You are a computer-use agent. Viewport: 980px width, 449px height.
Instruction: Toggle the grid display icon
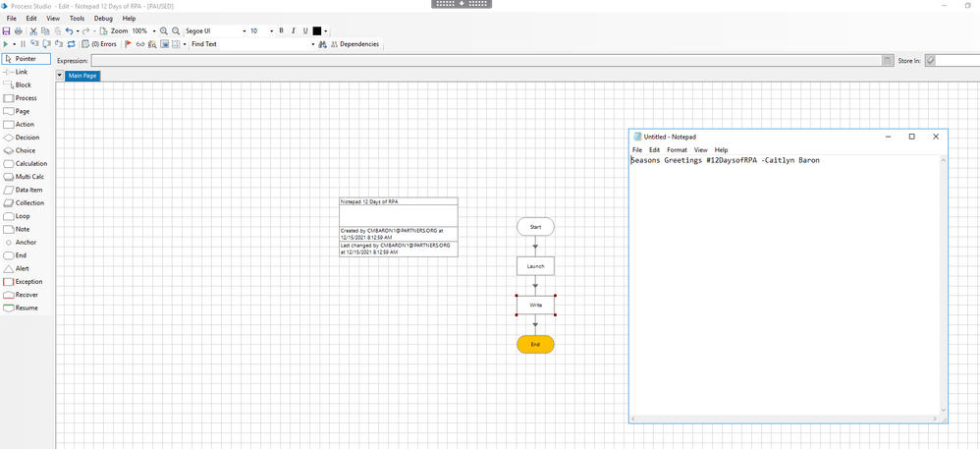tap(176, 44)
